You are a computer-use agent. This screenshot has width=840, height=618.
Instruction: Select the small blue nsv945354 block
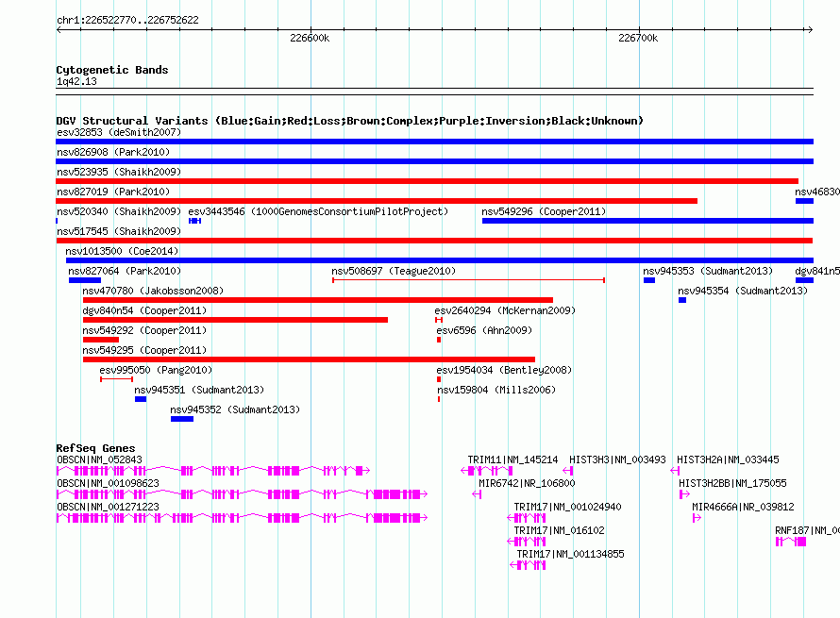[x=682, y=300]
